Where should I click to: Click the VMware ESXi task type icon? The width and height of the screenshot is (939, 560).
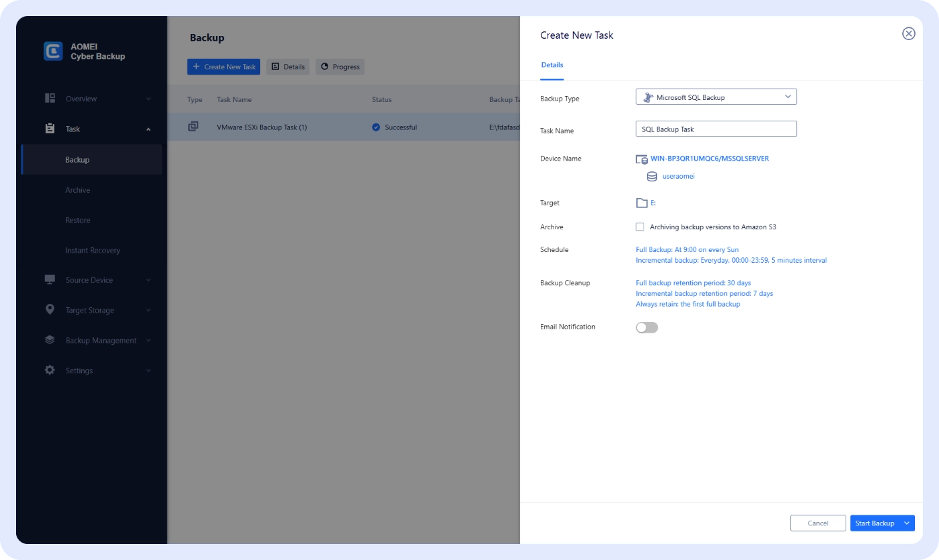tap(193, 127)
